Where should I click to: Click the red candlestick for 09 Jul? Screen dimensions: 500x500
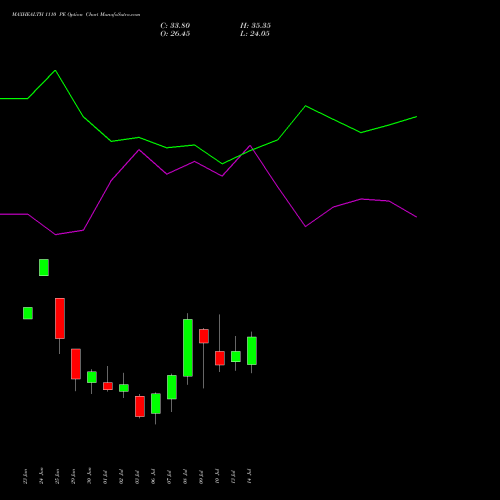click(204, 336)
